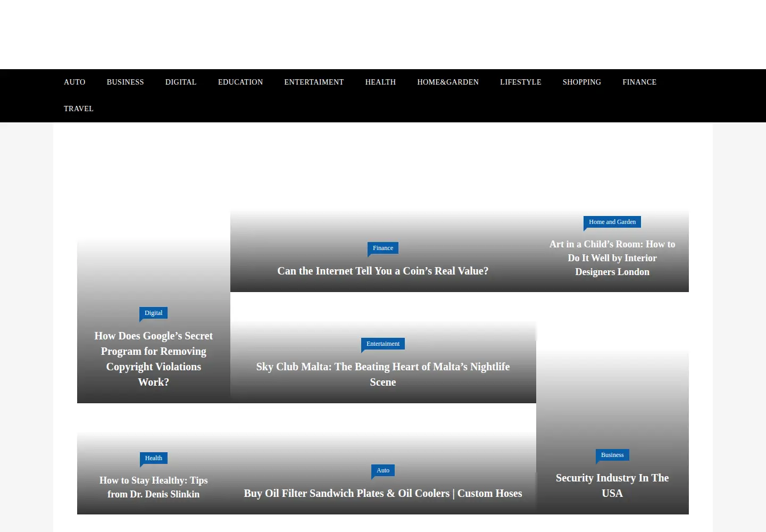
Task: Open 'How to Stay Healthy' article
Action: (x=154, y=487)
